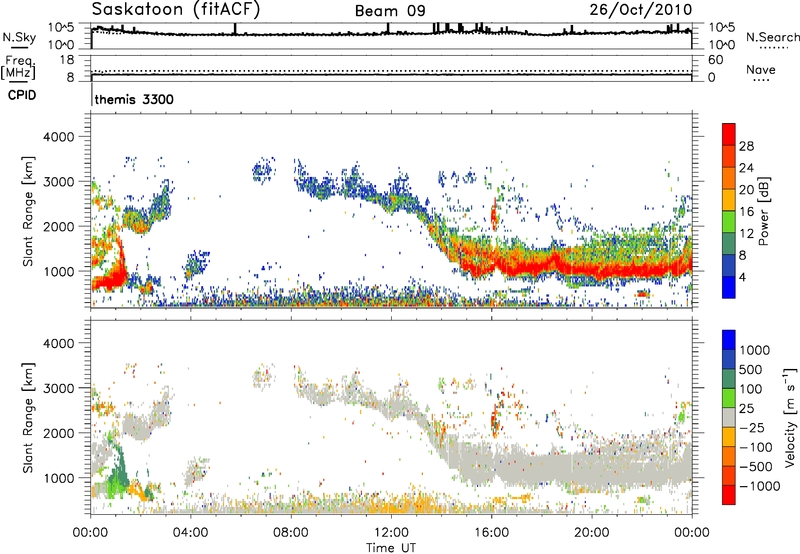The height and width of the screenshot is (554, 800).
Task: Click the 'Power [dB]' colorbar title
Action: (x=763, y=211)
